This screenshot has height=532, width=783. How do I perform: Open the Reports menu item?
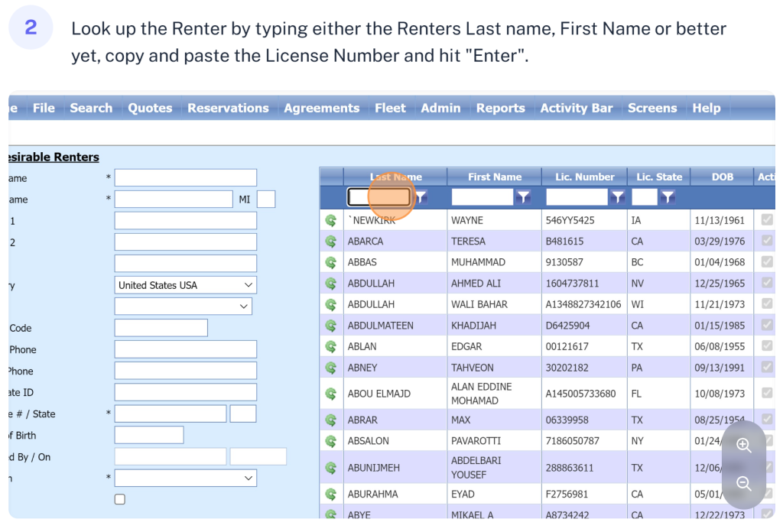pyautogui.click(x=500, y=109)
